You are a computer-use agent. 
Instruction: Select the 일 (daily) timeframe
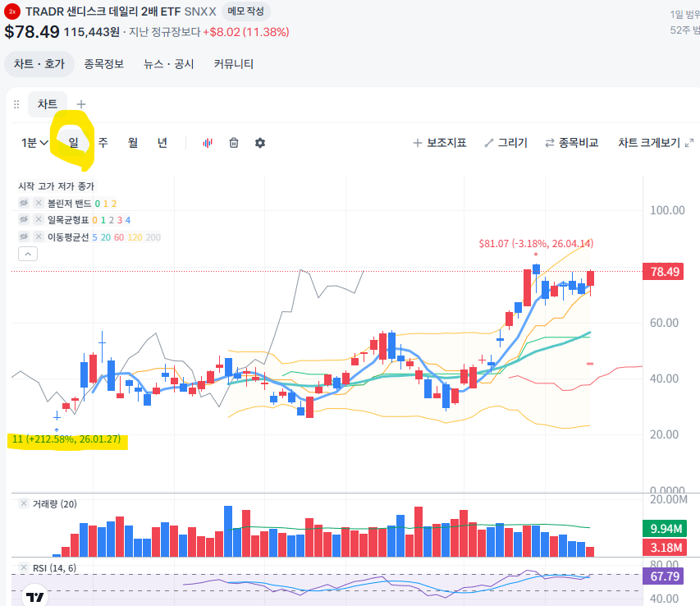73,143
